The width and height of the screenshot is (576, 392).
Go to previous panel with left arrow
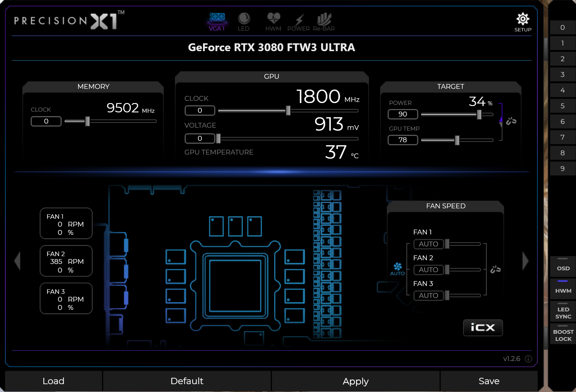coord(17,261)
